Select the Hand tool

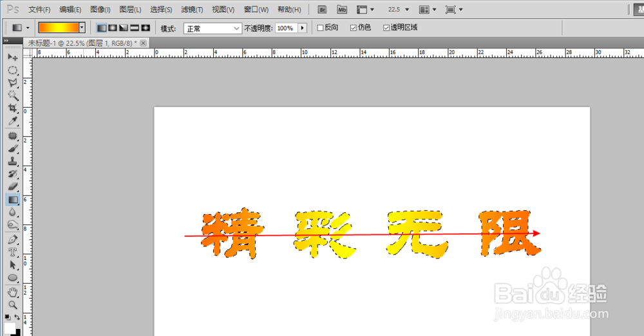click(13, 292)
